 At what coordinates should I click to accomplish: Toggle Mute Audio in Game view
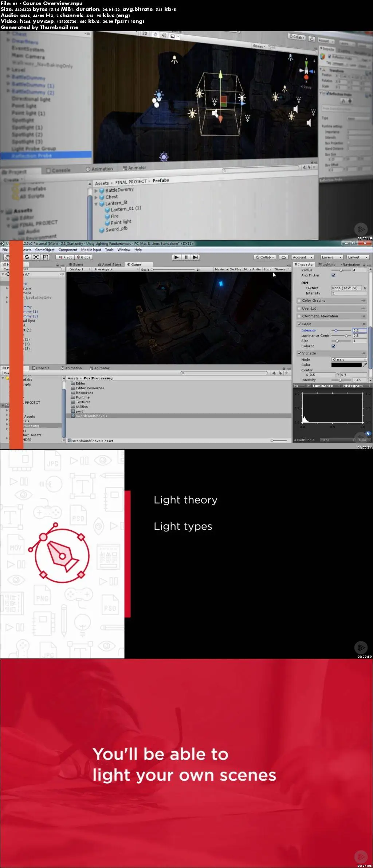coord(252,269)
